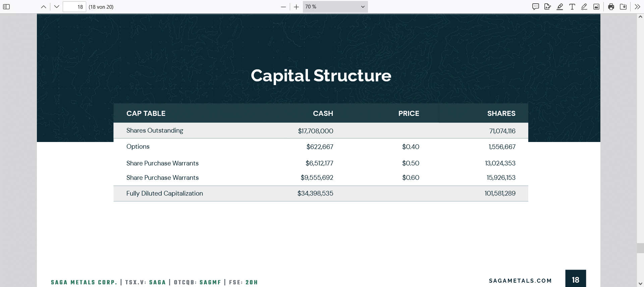Print the document
The height and width of the screenshot is (287, 644).
click(x=611, y=7)
